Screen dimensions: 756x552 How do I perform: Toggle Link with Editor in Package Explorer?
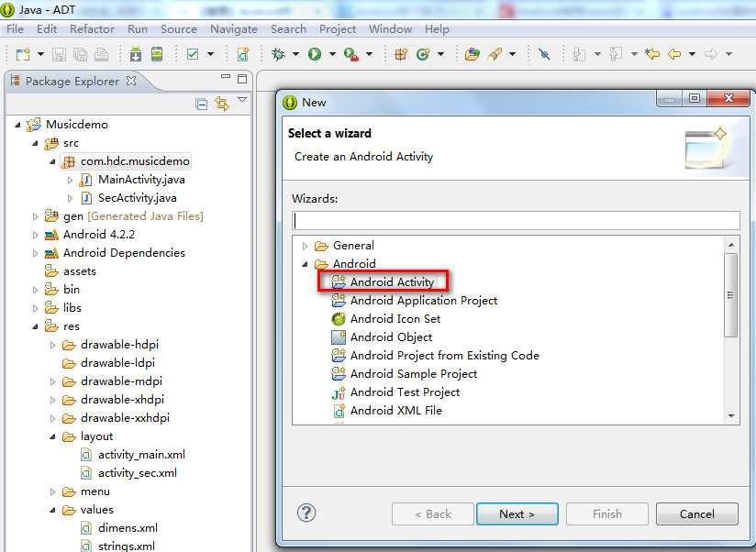[222, 104]
